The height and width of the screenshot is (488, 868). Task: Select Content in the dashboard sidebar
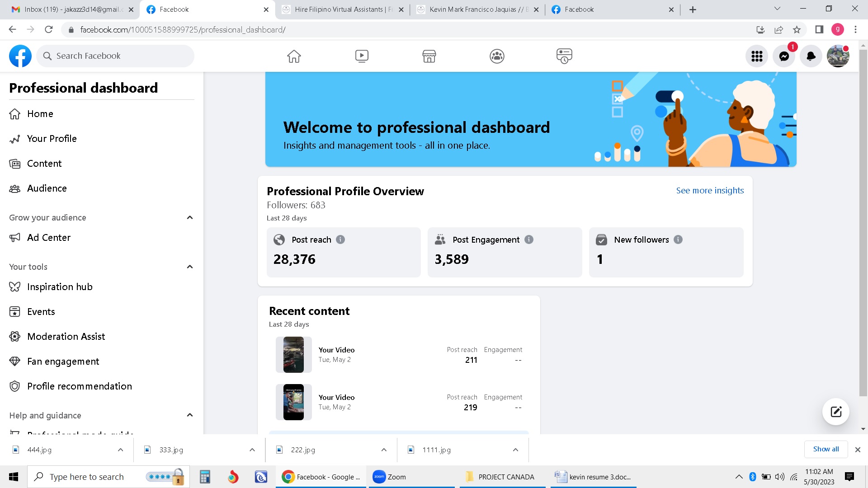(44, 164)
